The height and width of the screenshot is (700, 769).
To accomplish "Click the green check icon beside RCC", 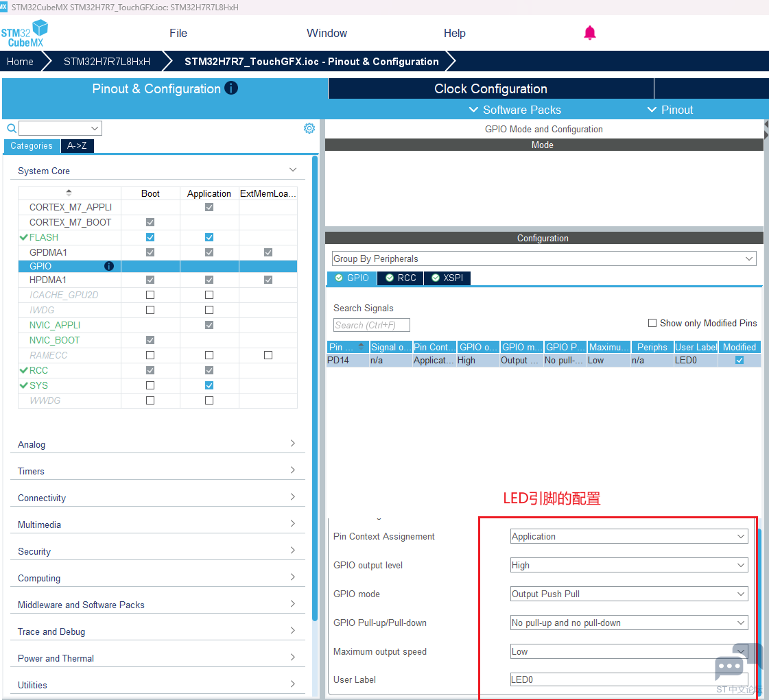I will [x=23, y=370].
